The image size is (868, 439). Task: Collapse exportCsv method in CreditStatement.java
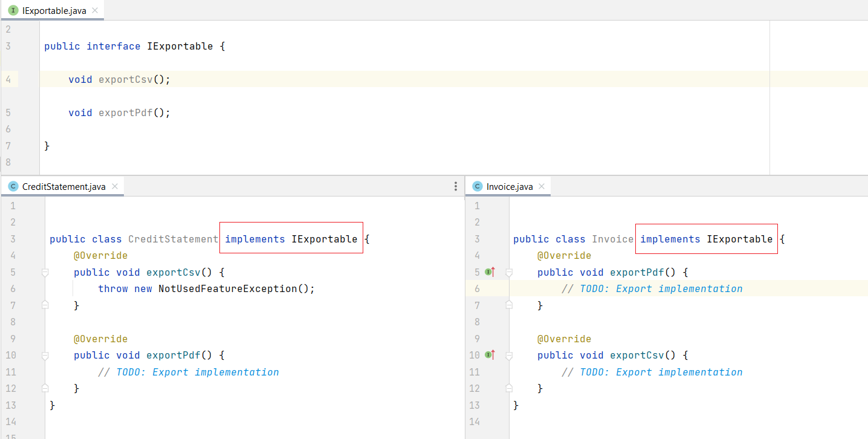click(45, 273)
